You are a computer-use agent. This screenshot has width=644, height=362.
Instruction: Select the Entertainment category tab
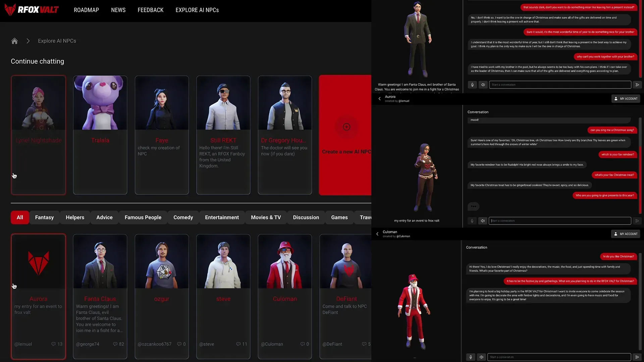click(222, 217)
